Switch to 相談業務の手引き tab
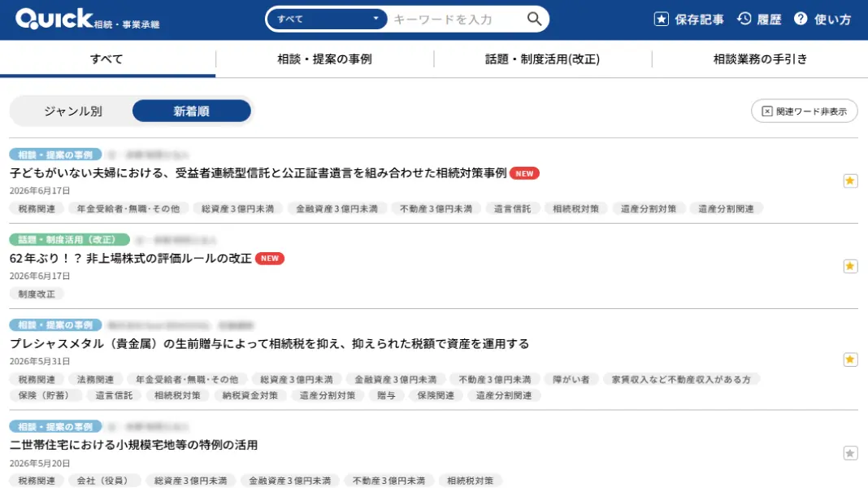Viewport: 868px width, 488px height. coord(760,59)
